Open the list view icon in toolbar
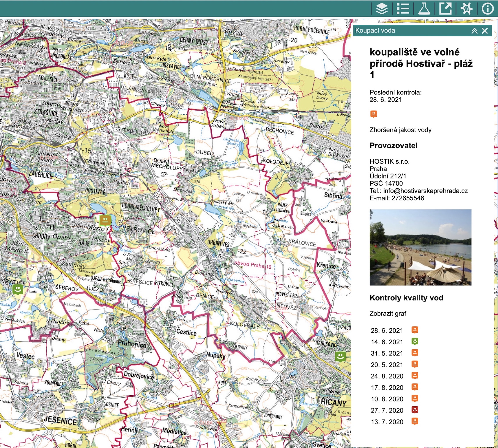The width and height of the screenshot is (498, 448). click(403, 9)
